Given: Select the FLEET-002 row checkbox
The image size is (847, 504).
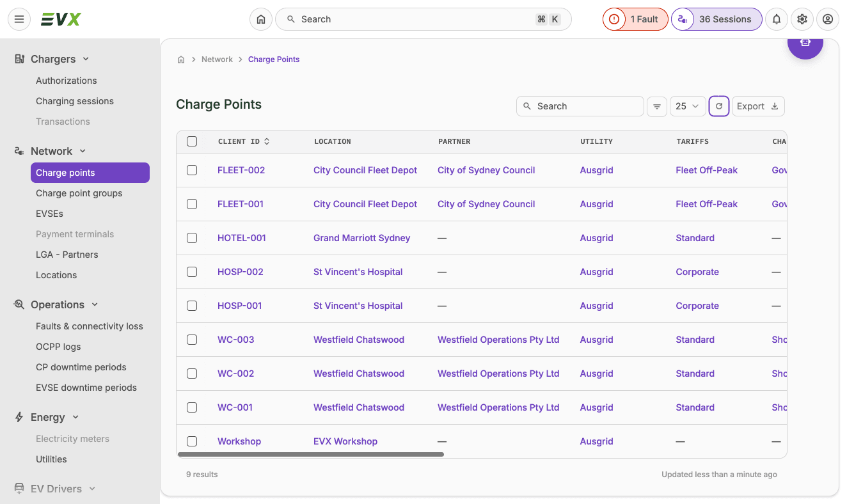Looking at the screenshot, I should click(x=192, y=170).
